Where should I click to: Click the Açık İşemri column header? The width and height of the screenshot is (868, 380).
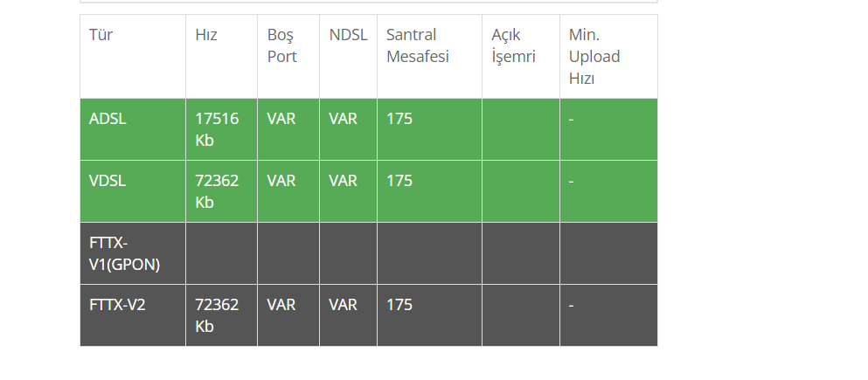point(521,57)
